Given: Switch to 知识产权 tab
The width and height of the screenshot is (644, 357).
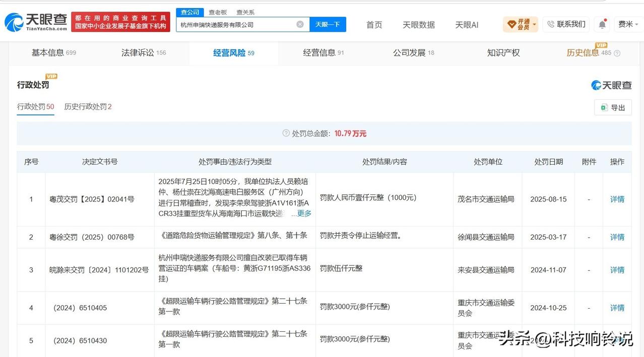Looking at the screenshot, I should 503,53.
